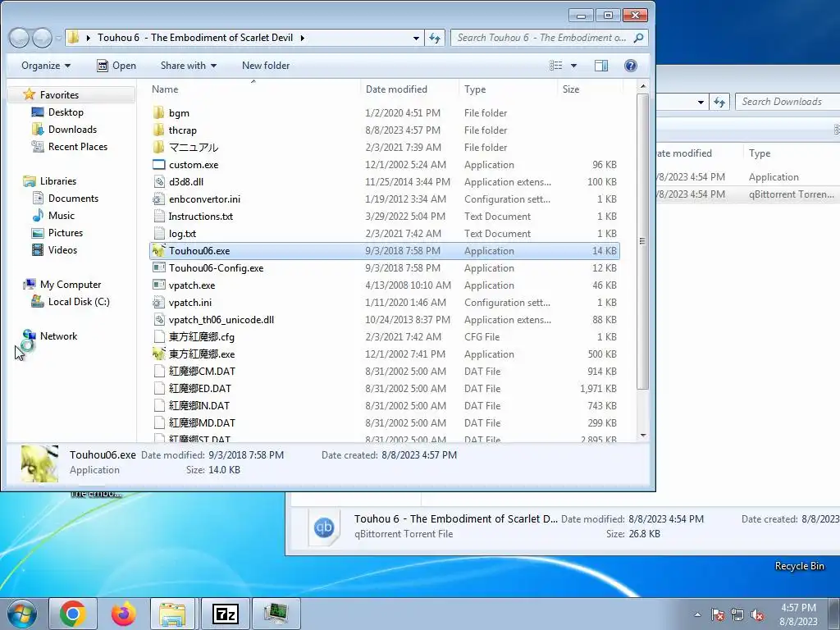Click the Action Center flag tray icon
The width and height of the screenshot is (840, 630).
[x=718, y=615]
